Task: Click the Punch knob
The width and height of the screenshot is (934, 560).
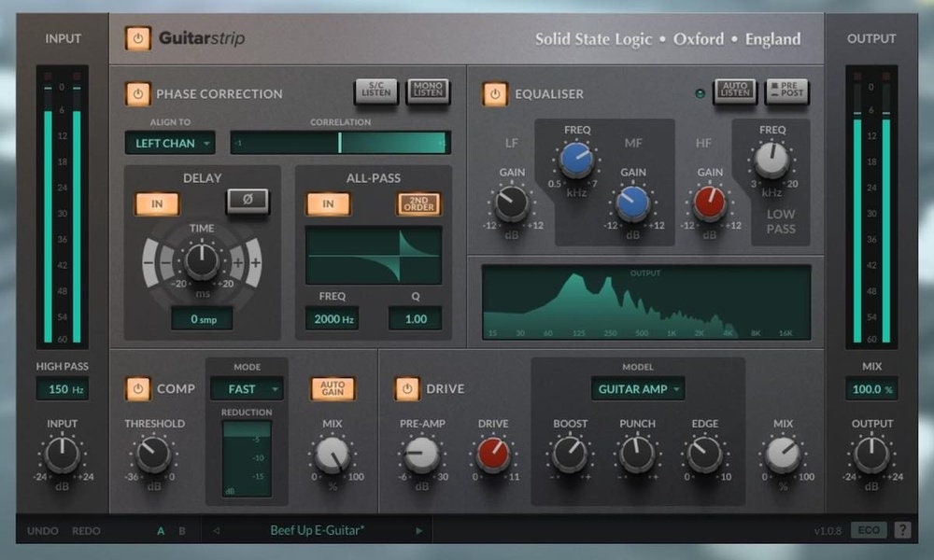Action: [x=637, y=455]
